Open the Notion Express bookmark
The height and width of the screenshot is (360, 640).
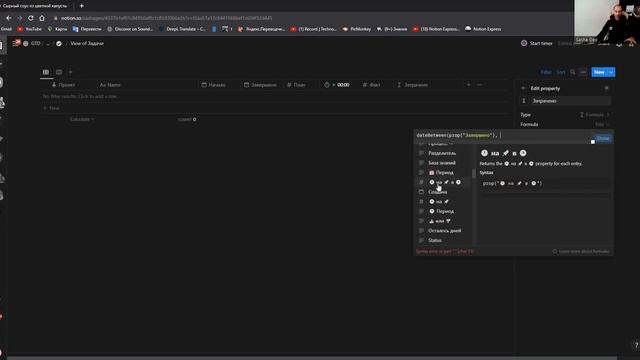coord(483,29)
